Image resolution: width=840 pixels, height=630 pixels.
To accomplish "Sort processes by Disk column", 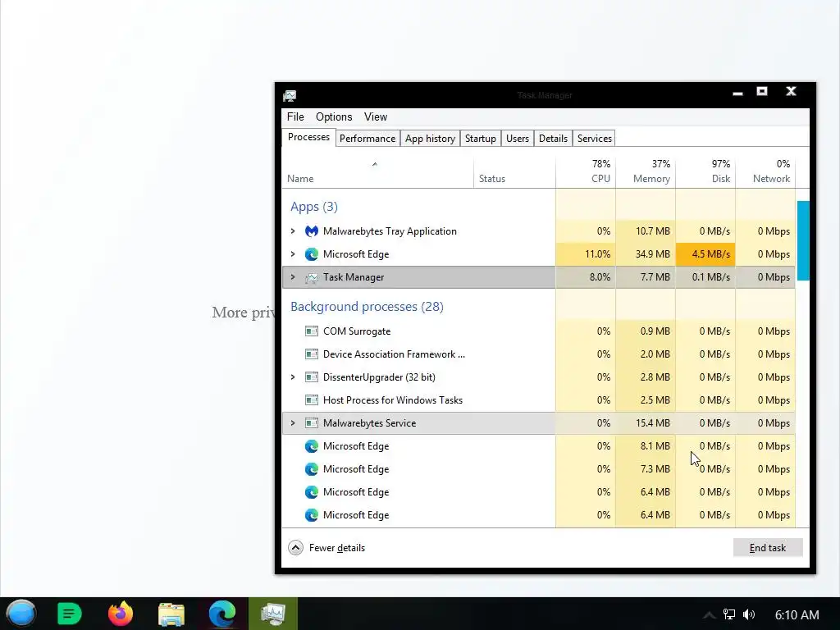I will point(705,172).
